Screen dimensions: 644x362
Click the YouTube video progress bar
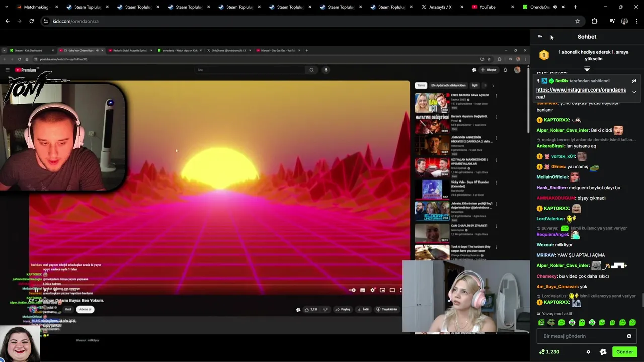pyautogui.click(x=219, y=285)
